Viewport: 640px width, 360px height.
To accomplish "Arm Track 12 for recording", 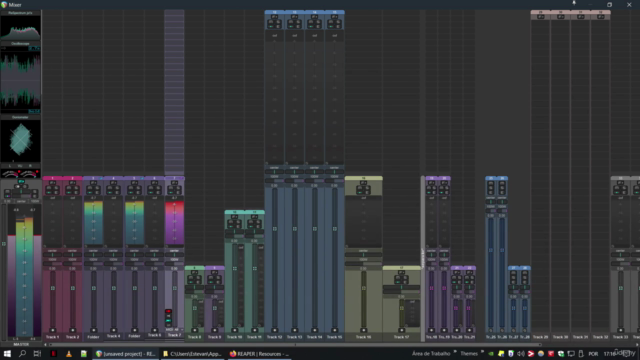I will (x=274, y=330).
